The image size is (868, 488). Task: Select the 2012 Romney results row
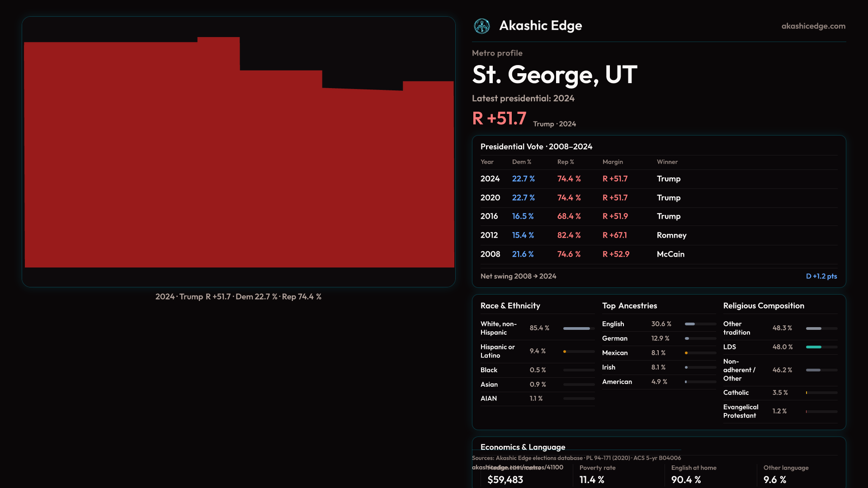(x=658, y=235)
